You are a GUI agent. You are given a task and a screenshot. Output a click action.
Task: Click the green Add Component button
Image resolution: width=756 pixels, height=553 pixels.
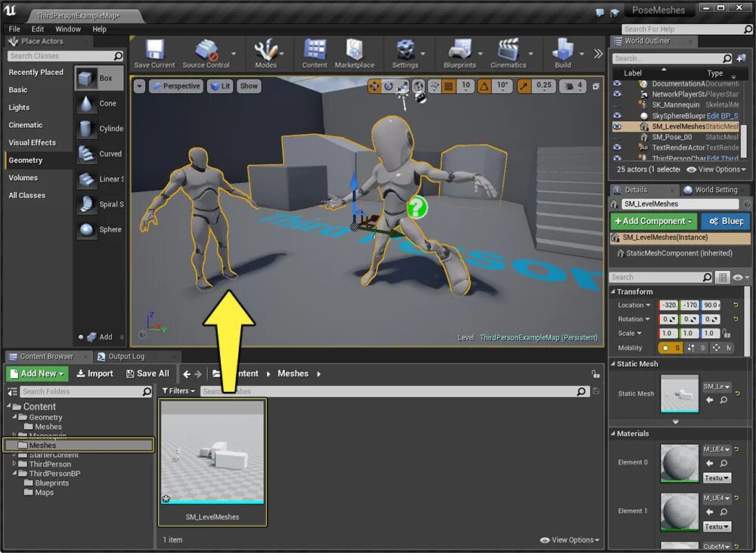point(653,221)
